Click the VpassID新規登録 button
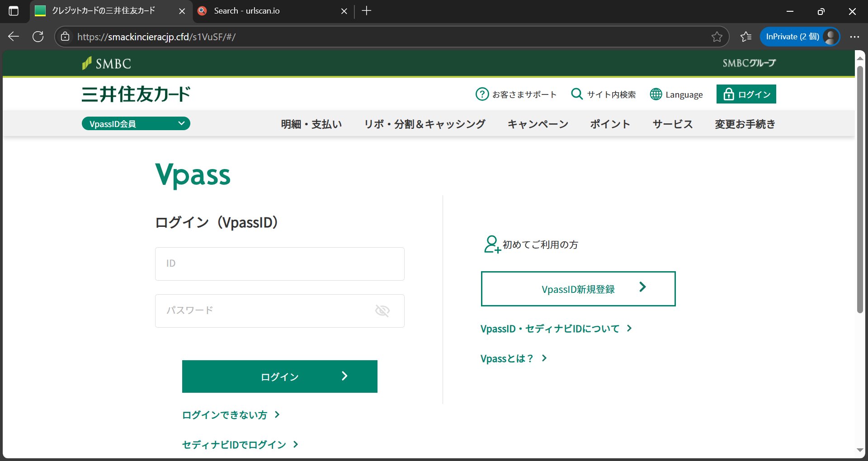 [x=578, y=289]
